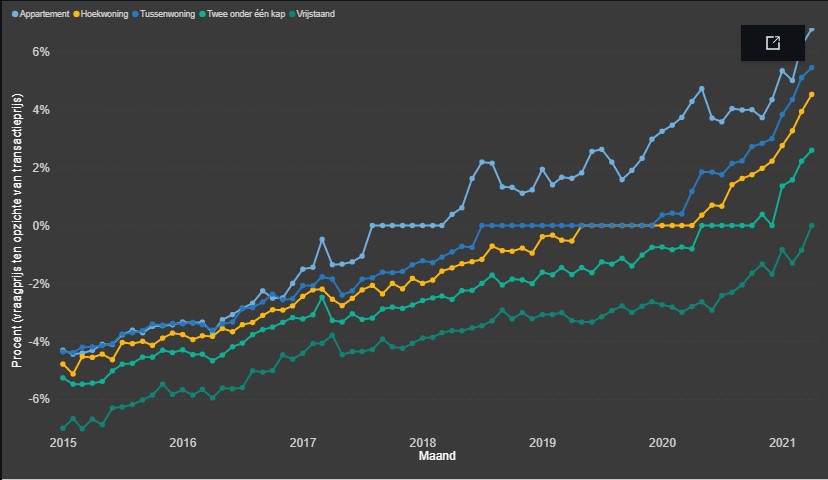The width and height of the screenshot is (828, 480).
Task: Click the 2015 x-axis label
Action: tap(63, 441)
